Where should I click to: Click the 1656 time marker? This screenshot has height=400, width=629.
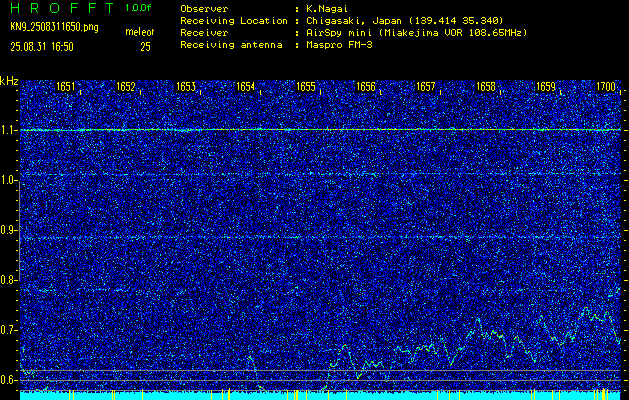(x=366, y=87)
